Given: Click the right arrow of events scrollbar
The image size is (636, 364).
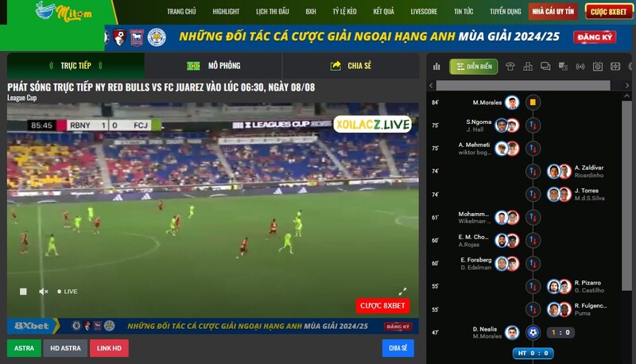Looking at the screenshot, I should (627, 86).
